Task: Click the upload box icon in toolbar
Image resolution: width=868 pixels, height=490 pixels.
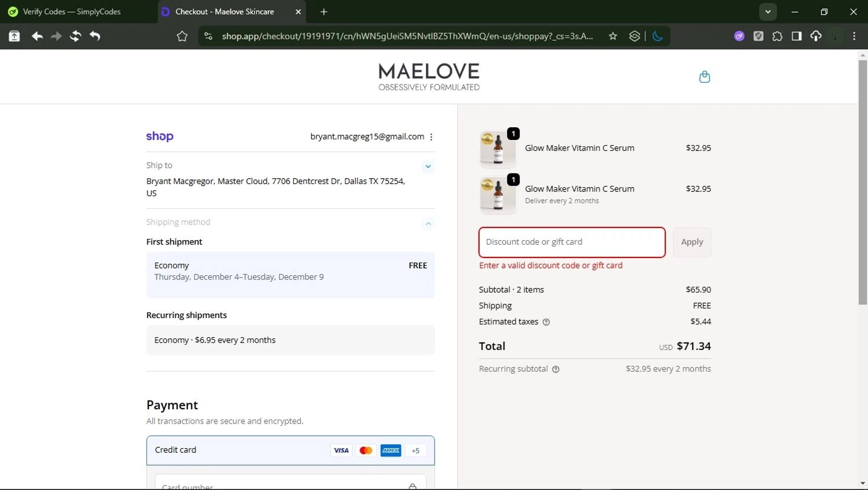Action: click(x=14, y=36)
